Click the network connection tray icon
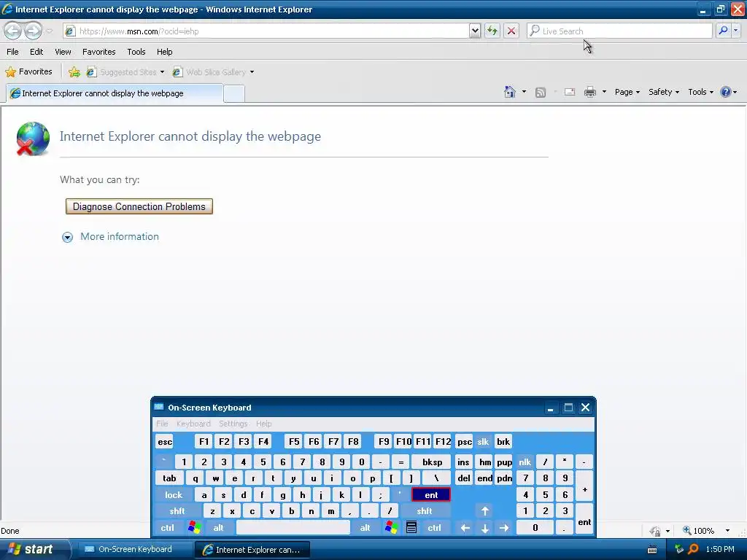The image size is (747, 560). 679,549
